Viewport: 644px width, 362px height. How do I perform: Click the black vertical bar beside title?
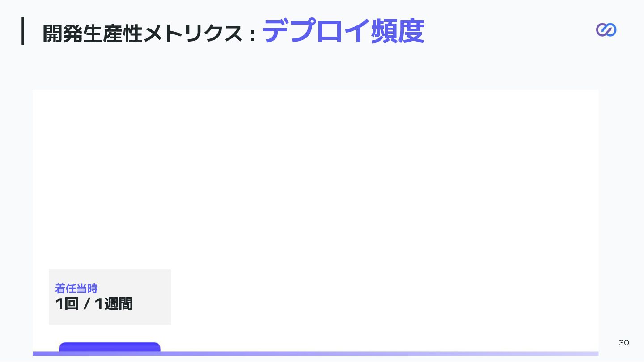coord(23,31)
